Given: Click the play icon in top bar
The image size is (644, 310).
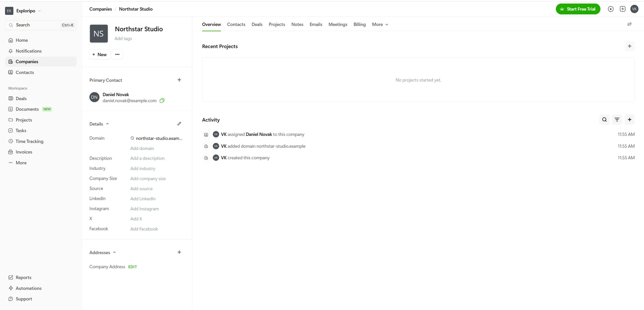Looking at the screenshot, I should click(611, 9).
